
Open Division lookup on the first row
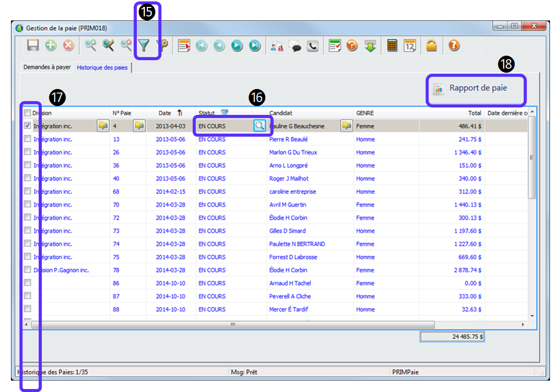click(x=103, y=126)
